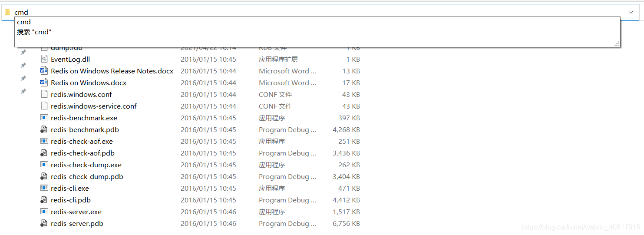Select the file name redis-benchmark.exe
This screenshot has height=235, width=644.
pos(84,118)
